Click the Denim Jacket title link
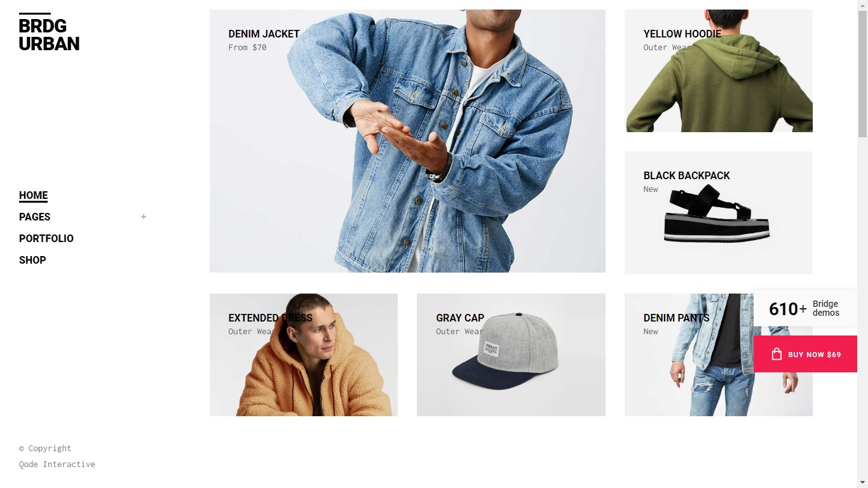868x488 pixels. (264, 34)
